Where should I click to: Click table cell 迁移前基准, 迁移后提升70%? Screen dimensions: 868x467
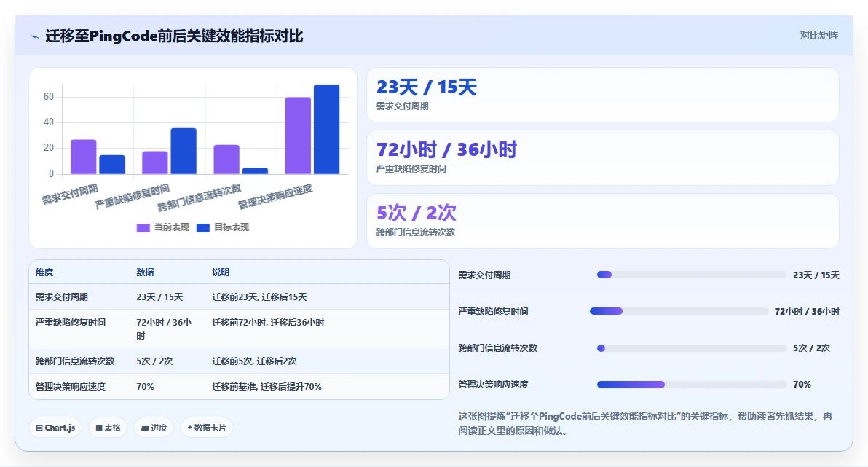(x=267, y=387)
